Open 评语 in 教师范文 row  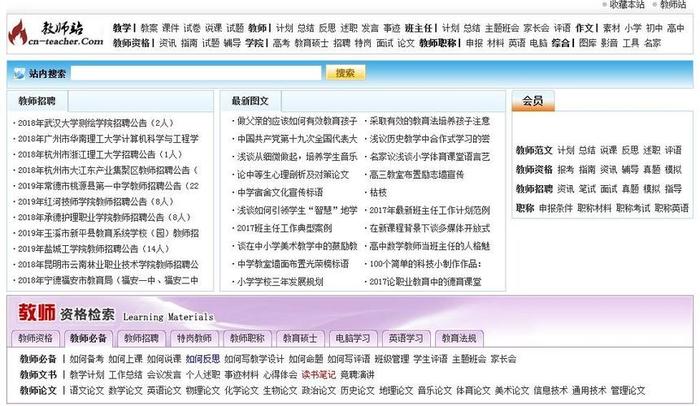point(673,150)
